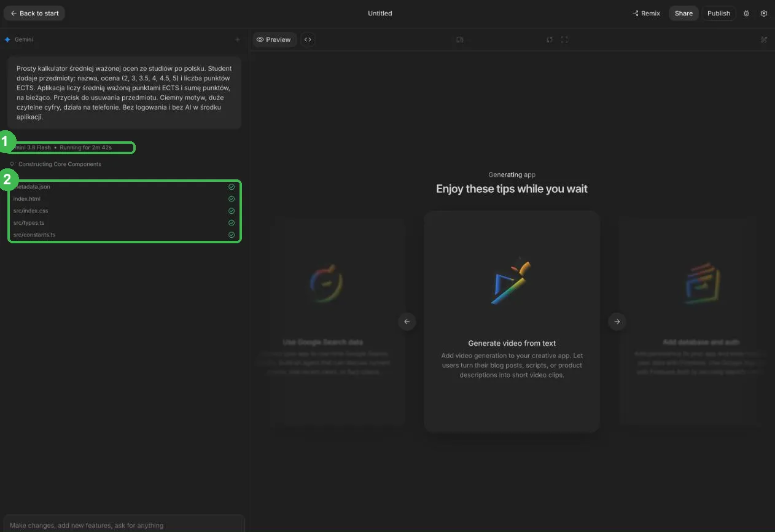
Task: Toggle fullscreen preview icon
Action: pos(564,39)
